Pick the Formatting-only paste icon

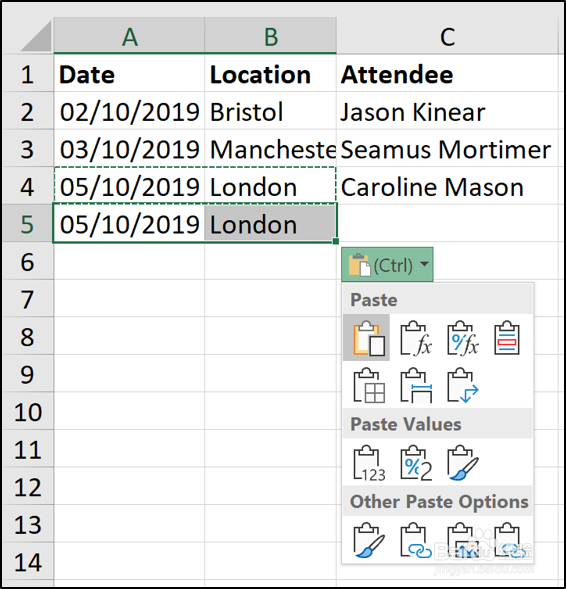click(369, 540)
